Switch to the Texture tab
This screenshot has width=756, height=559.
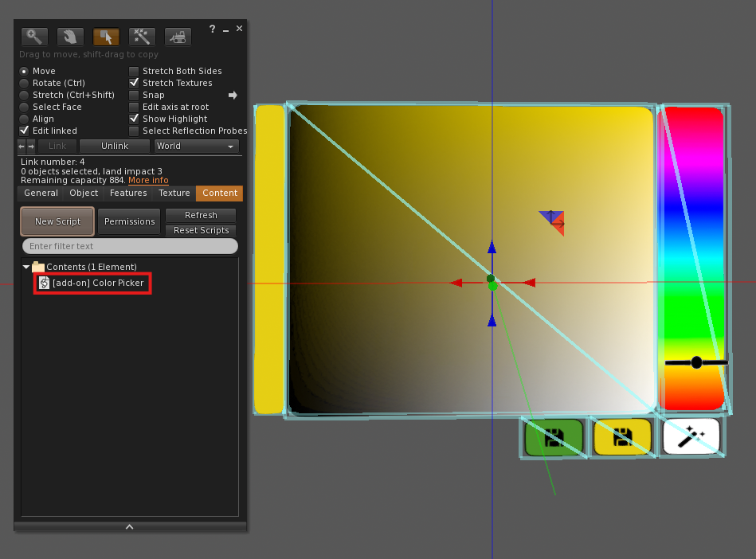174,193
